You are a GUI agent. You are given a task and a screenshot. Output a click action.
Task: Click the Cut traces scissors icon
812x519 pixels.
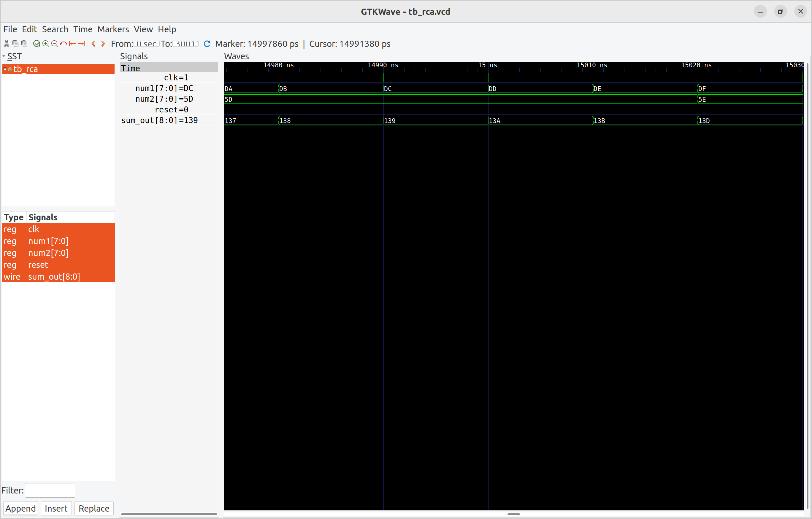7,44
